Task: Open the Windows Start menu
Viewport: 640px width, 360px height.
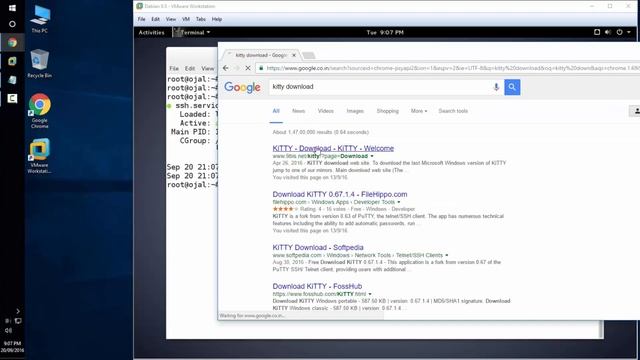Action: click(x=12, y=7)
